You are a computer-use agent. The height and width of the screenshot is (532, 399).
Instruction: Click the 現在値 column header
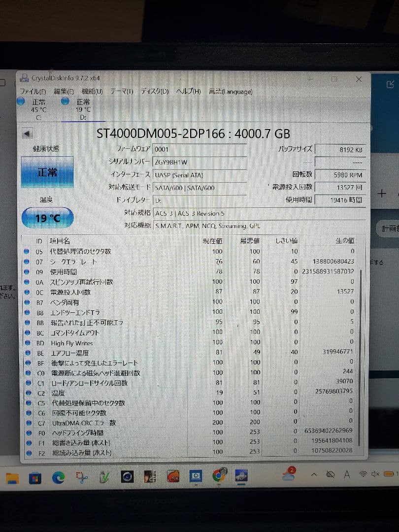click(x=212, y=241)
